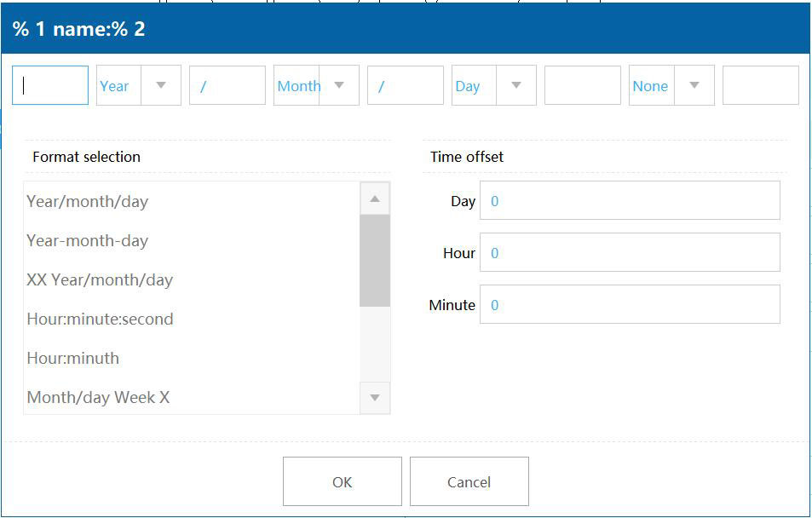Focus the Hour offset input field
The image size is (812, 518).
pyautogui.click(x=630, y=252)
